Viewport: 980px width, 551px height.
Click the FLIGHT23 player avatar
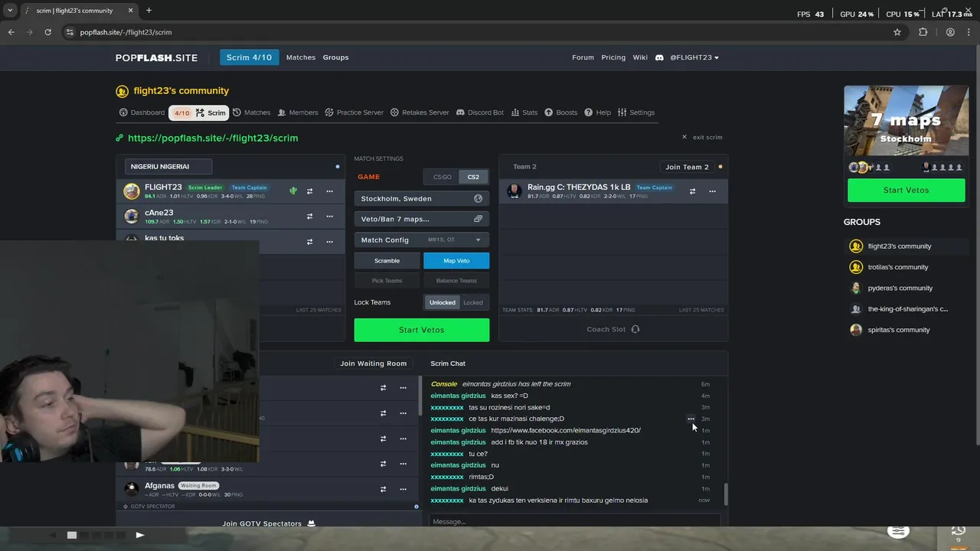pyautogui.click(x=132, y=191)
